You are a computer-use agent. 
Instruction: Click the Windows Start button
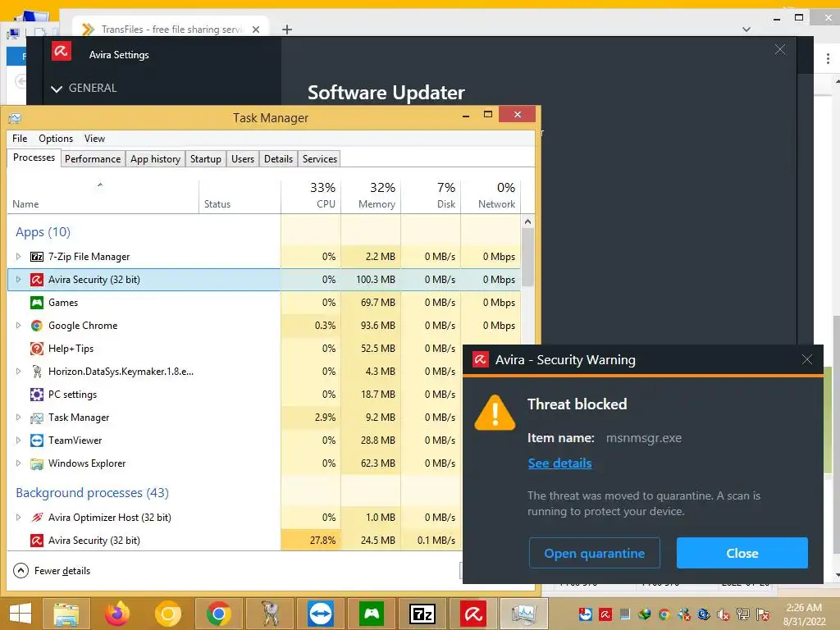pos(20,614)
